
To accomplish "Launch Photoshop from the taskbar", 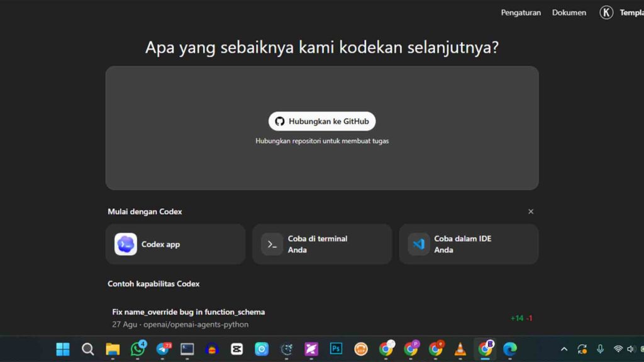I will (x=336, y=349).
